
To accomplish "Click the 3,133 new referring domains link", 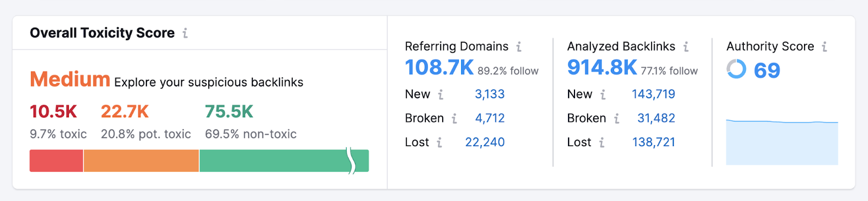I will [489, 94].
